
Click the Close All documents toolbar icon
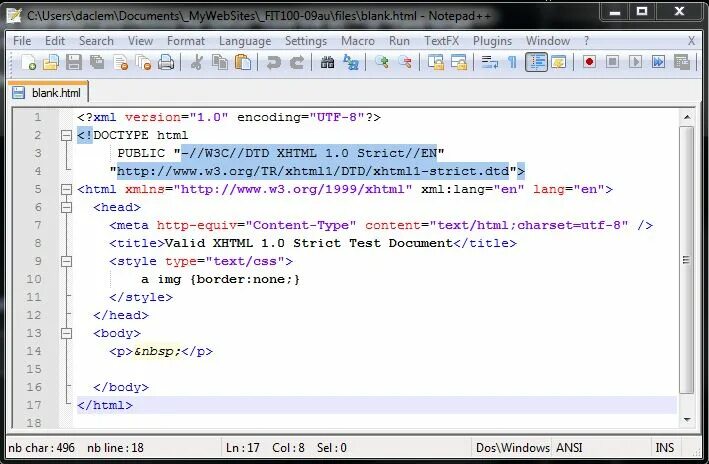click(x=143, y=62)
